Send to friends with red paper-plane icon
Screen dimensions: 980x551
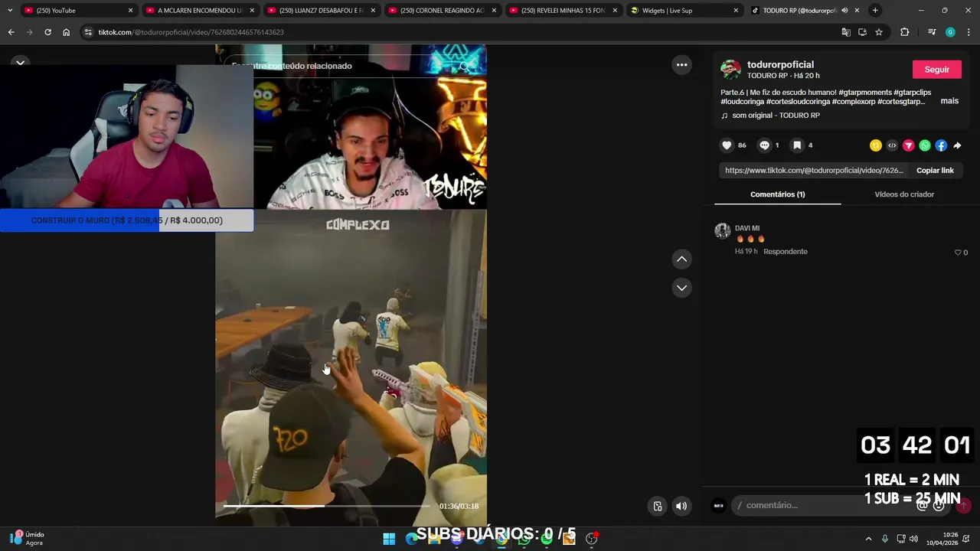tap(909, 145)
